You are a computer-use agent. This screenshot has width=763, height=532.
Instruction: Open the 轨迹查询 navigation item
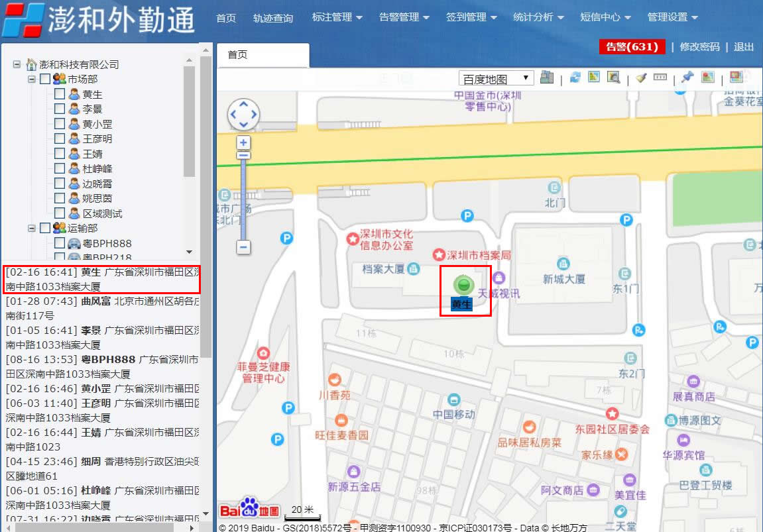pyautogui.click(x=273, y=18)
